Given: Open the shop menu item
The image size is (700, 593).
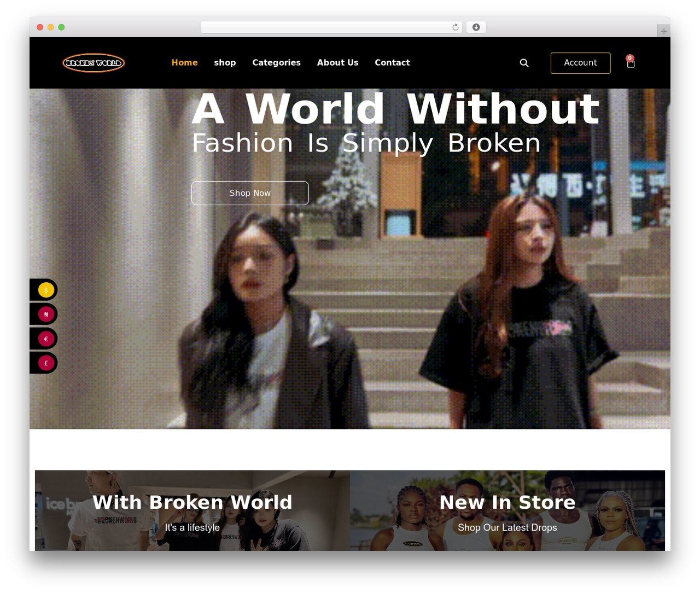Looking at the screenshot, I should (225, 63).
